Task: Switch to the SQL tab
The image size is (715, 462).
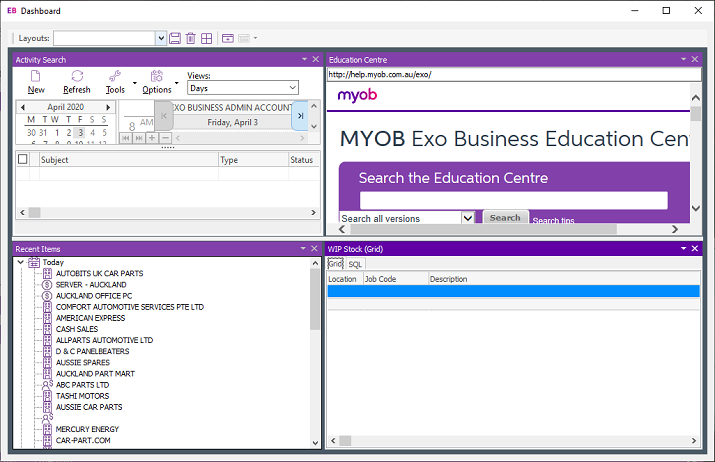Action: coord(355,264)
